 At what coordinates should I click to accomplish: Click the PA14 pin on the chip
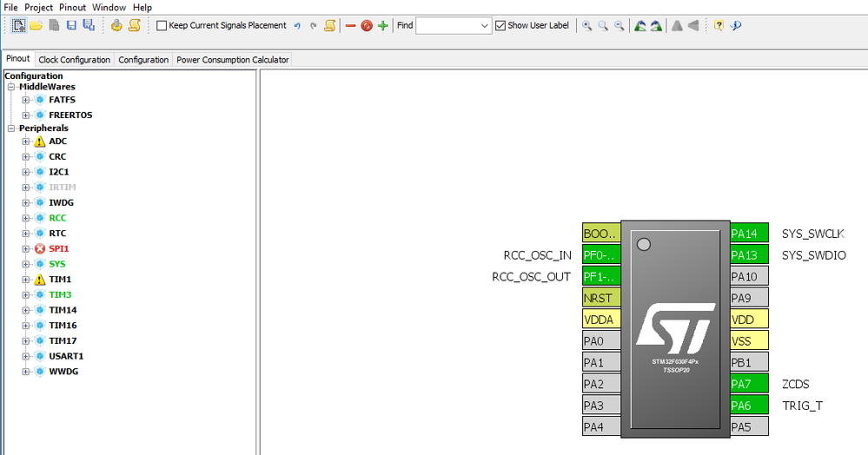tap(749, 234)
